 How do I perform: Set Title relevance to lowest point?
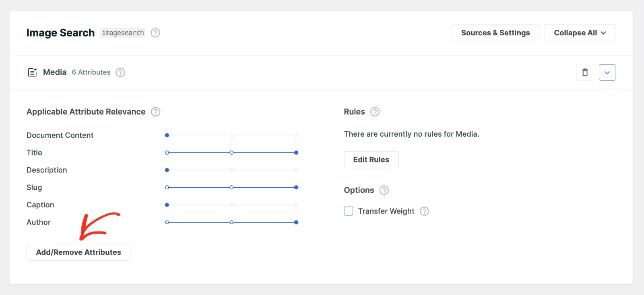pyautogui.click(x=167, y=153)
